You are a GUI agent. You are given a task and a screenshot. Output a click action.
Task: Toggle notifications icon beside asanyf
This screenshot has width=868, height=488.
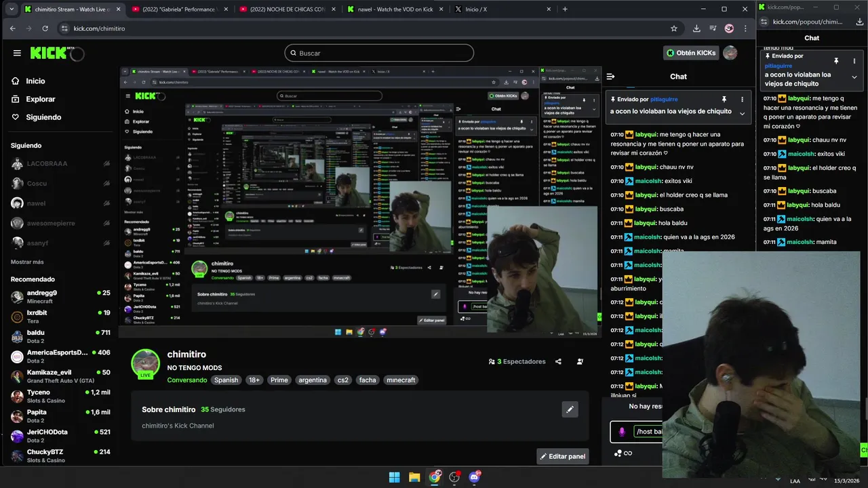[x=106, y=243]
